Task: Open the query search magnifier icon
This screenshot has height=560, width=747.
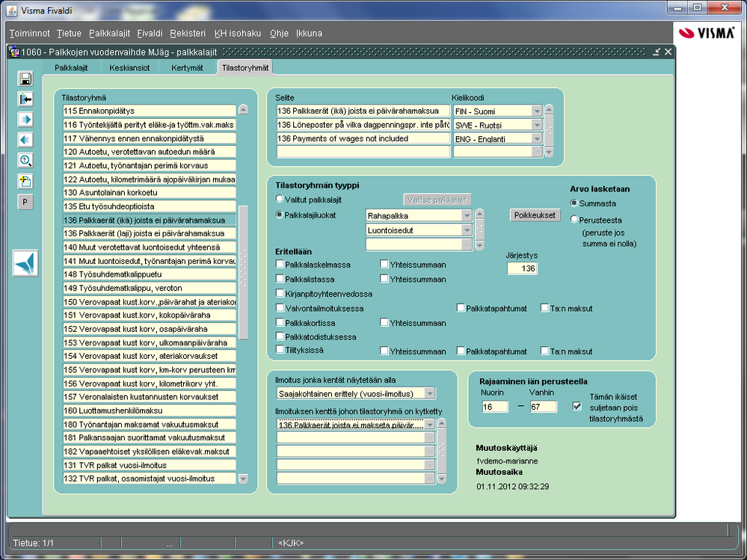Action: pyautogui.click(x=25, y=161)
